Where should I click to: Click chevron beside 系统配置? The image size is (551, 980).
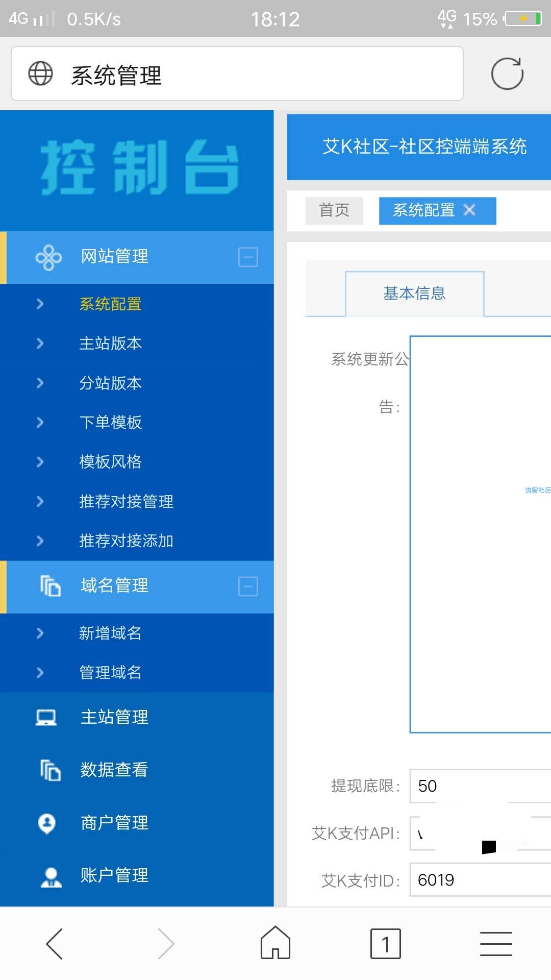click(40, 304)
